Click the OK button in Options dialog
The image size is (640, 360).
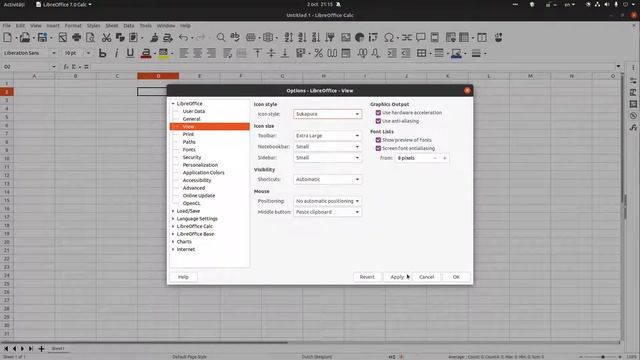[x=456, y=277]
